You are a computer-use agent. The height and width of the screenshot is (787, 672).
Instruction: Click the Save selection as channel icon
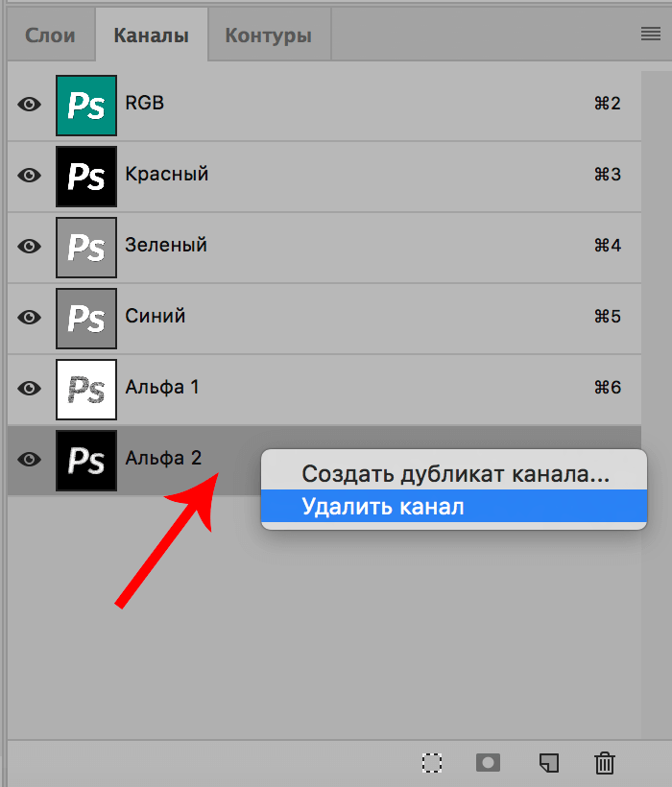488,763
